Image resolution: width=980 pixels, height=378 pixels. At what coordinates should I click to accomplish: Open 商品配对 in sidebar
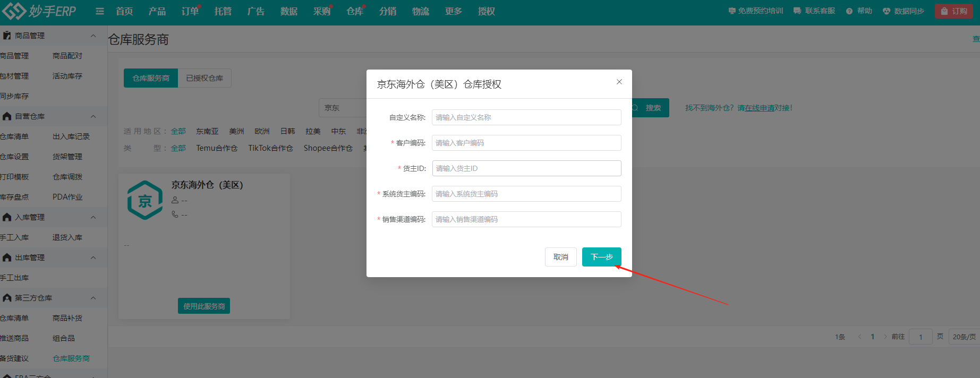(67, 56)
